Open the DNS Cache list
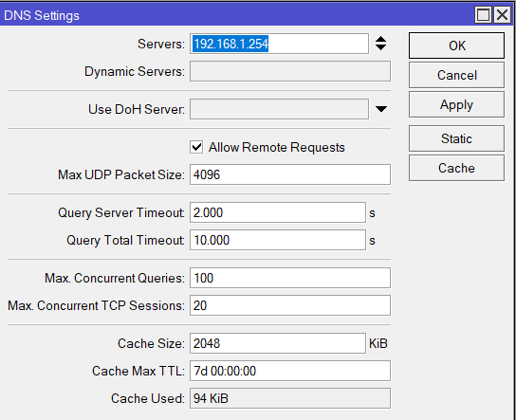 pyautogui.click(x=456, y=168)
